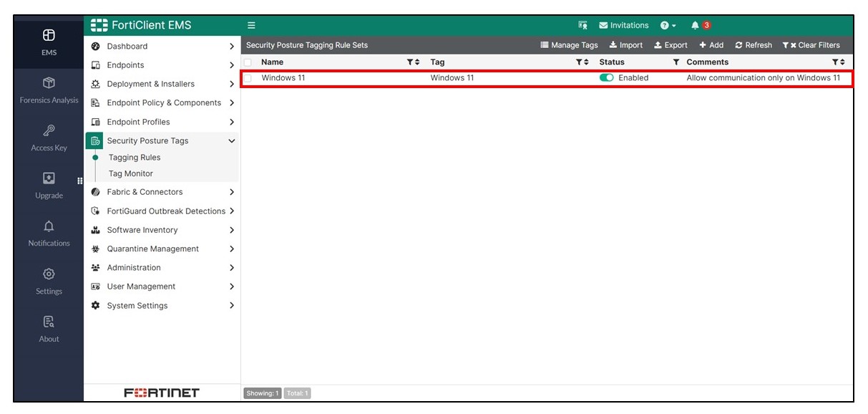Image resolution: width=868 pixels, height=414 pixels.
Task: Click the 'Security Posture Tagging Rule Sets' heading
Action: [x=307, y=45]
